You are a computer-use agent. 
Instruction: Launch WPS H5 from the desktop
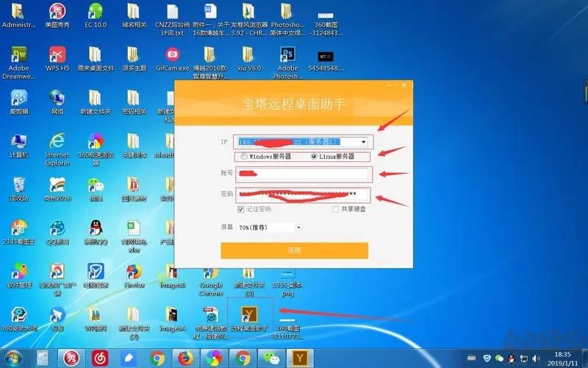tap(57, 57)
